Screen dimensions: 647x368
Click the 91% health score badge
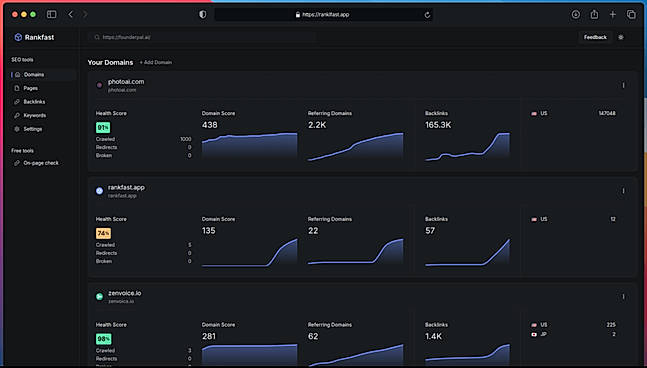coord(103,127)
